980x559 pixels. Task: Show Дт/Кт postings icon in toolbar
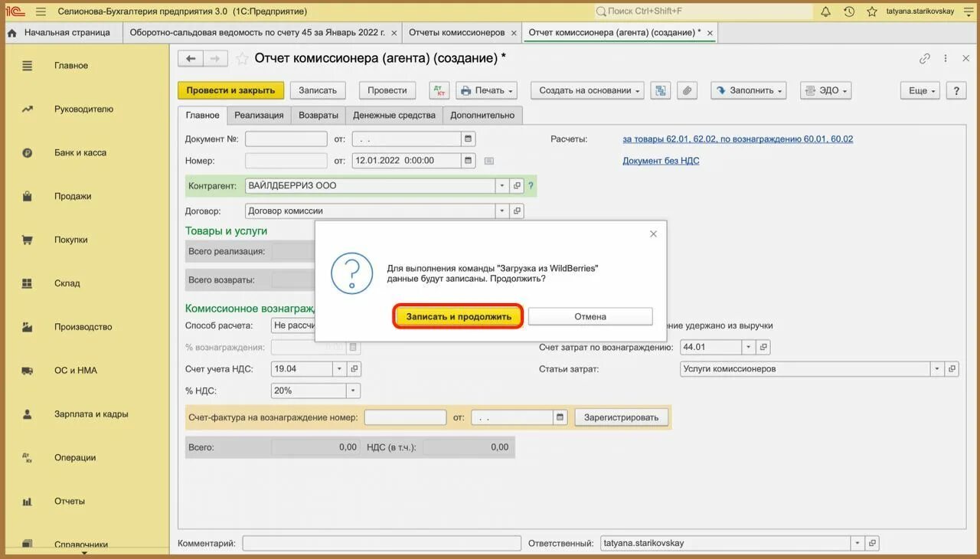[439, 90]
